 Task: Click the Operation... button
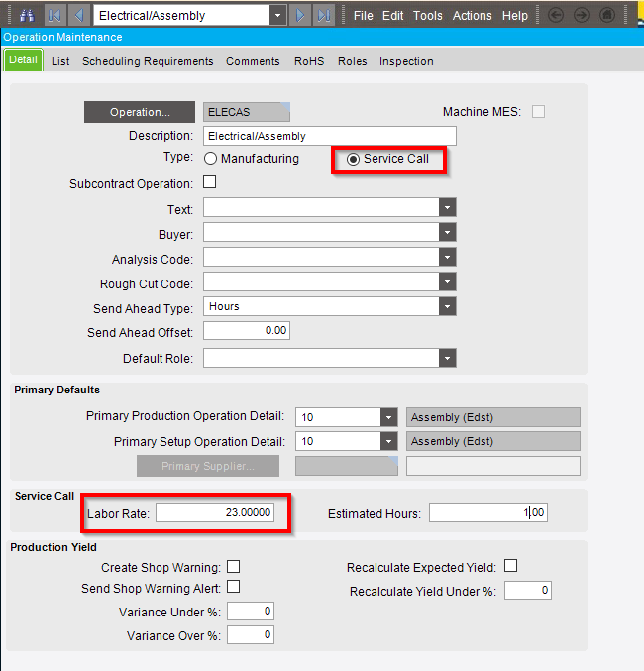pos(140,112)
